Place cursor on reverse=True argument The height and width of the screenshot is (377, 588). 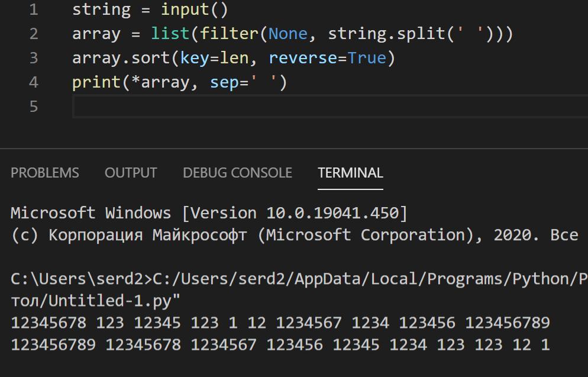click(327, 58)
